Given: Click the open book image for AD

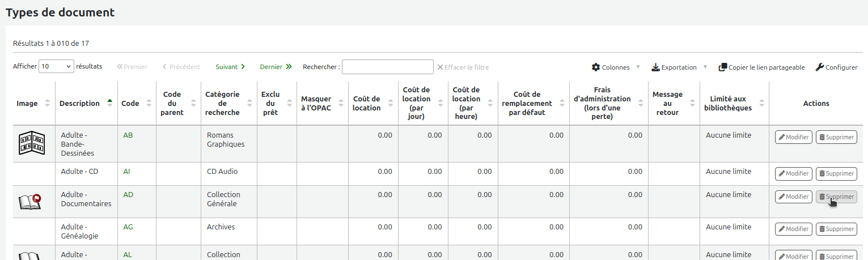Looking at the screenshot, I should (31, 201).
